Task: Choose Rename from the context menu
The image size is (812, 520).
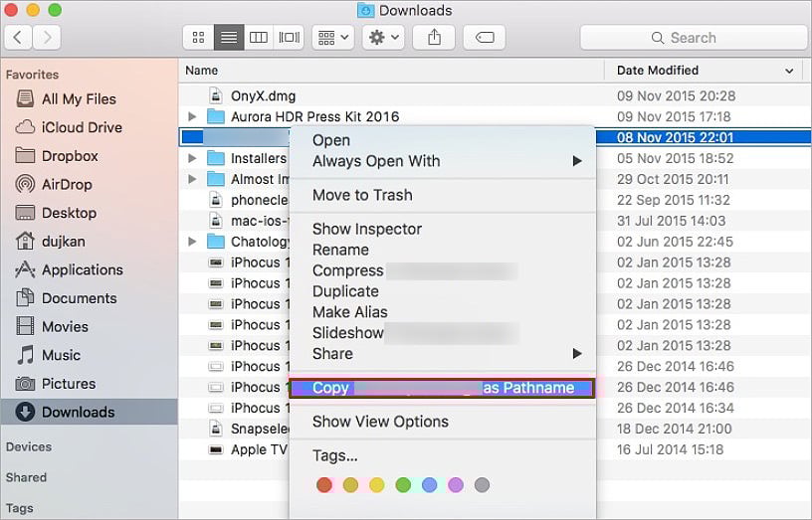Action: (443, 250)
